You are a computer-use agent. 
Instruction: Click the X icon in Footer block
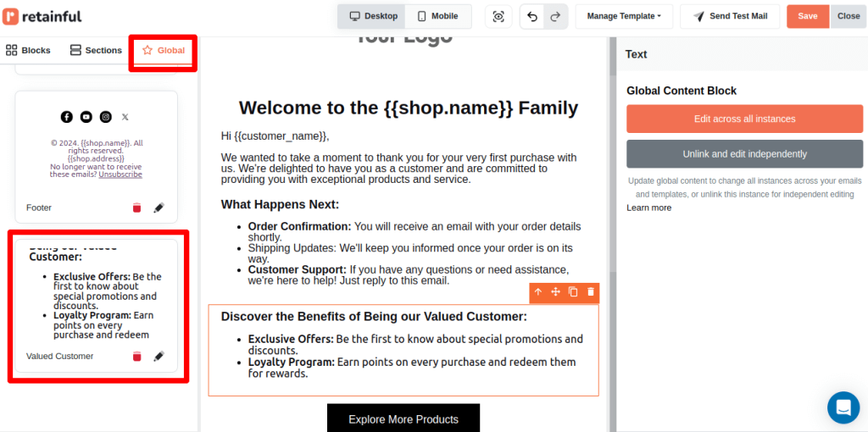(125, 117)
